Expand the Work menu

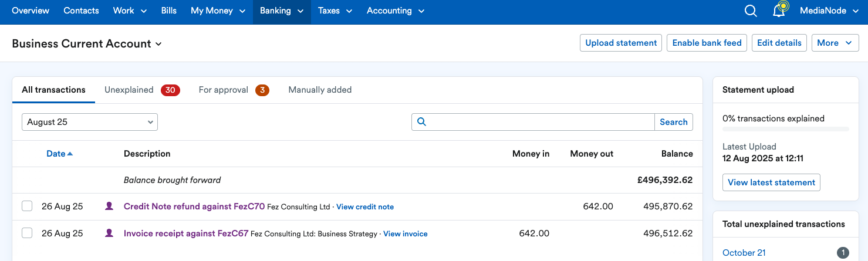130,11
